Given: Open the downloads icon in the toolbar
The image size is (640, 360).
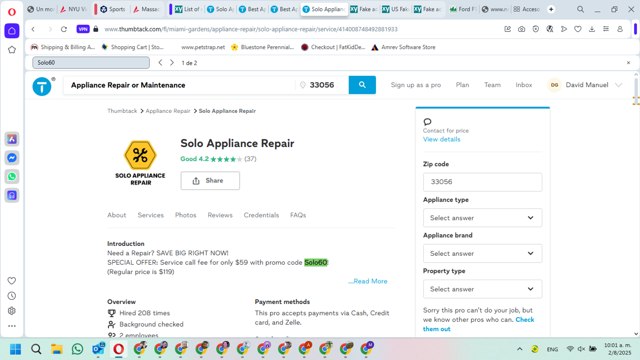Looking at the screenshot, I should pyautogui.click(x=592, y=29).
